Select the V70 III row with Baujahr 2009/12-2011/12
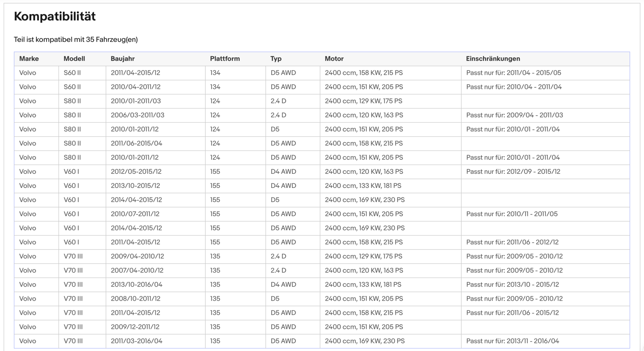This screenshot has width=644, height=351. click(322, 327)
